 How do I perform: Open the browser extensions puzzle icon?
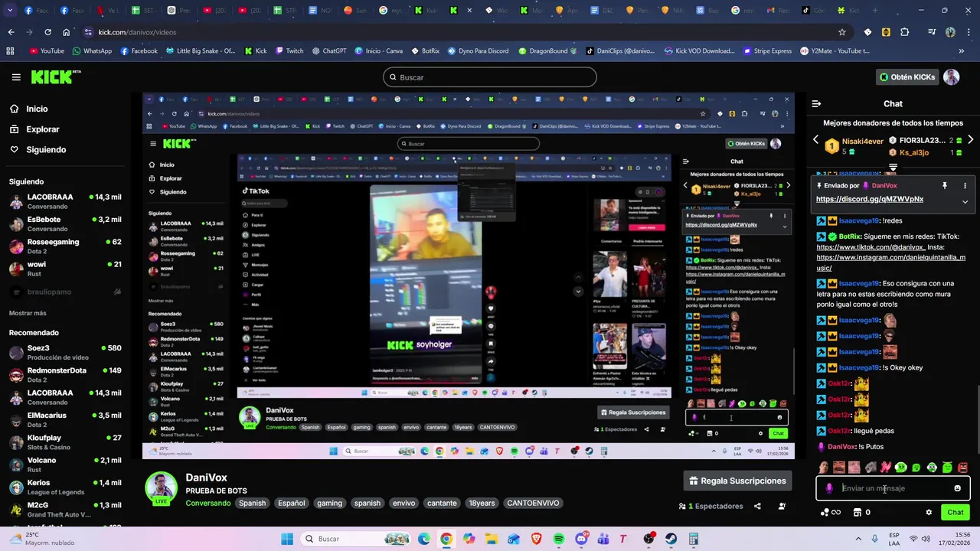[905, 32]
